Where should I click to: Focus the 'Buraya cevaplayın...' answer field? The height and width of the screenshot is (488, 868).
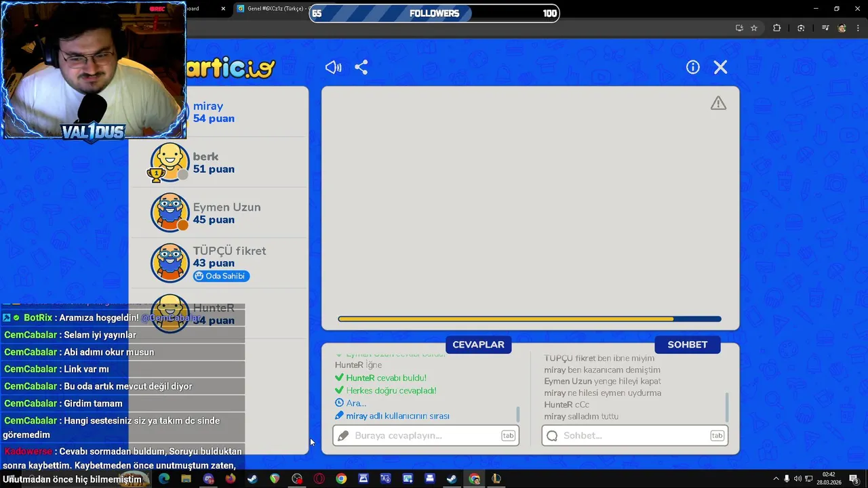[426, 435]
